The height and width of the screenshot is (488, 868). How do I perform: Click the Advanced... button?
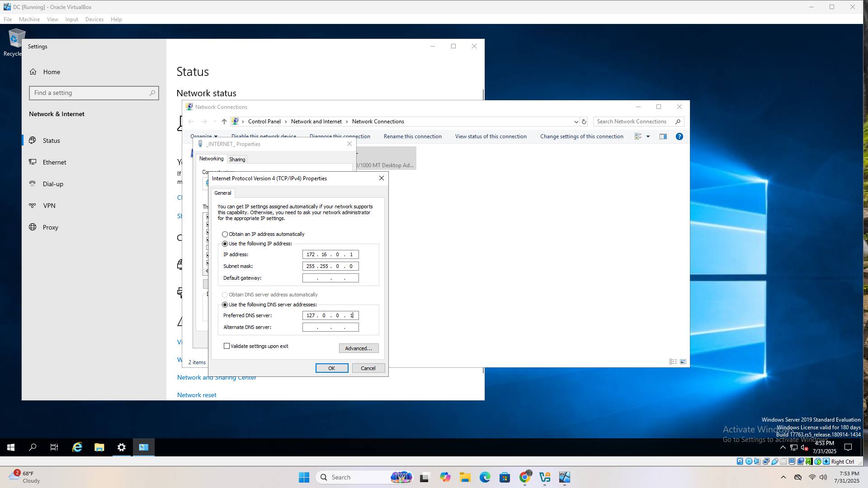coord(359,348)
